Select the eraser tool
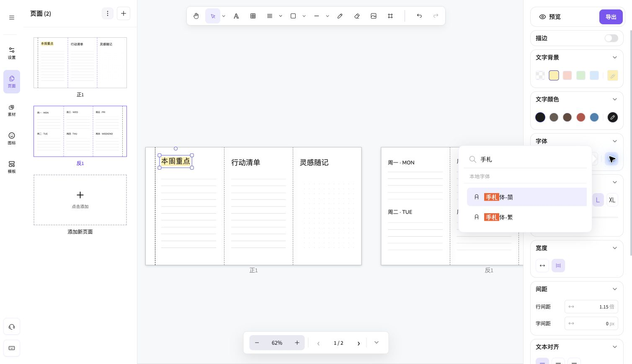Viewport: 632px width, 364px height. pos(357,16)
